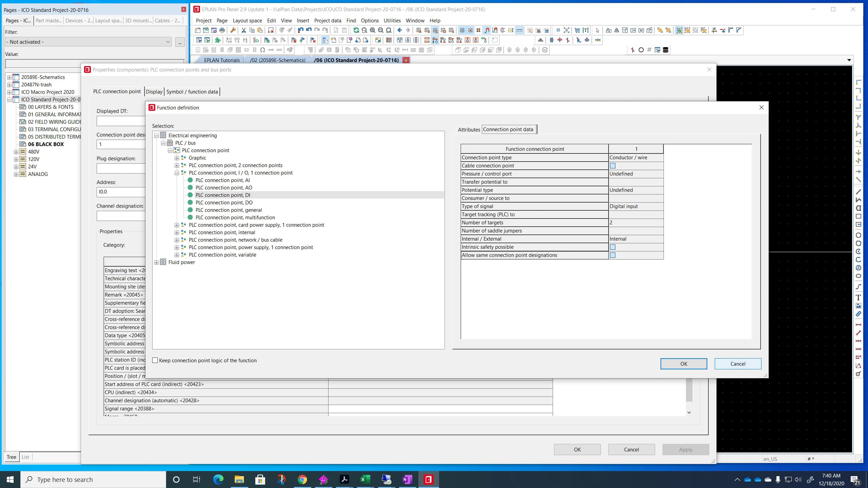868x488 pixels.
Task: Select the Scissors cut icon
Action: (243, 30)
